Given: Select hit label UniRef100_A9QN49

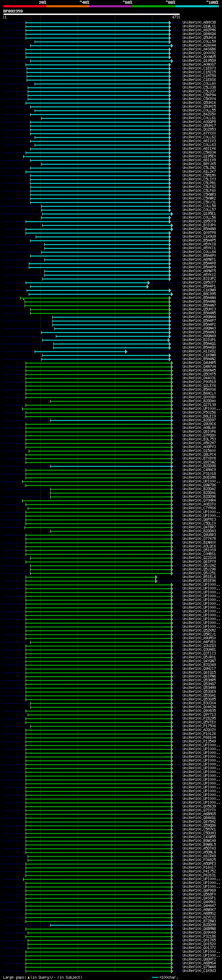Looking at the screenshot, I should [199, 336].
